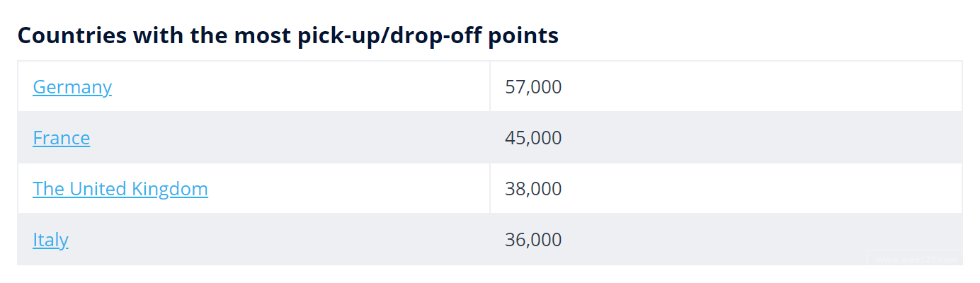Click blank space beside the 57,000 value
This screenshot has width=980, height=283.
[x=743, y=87]
